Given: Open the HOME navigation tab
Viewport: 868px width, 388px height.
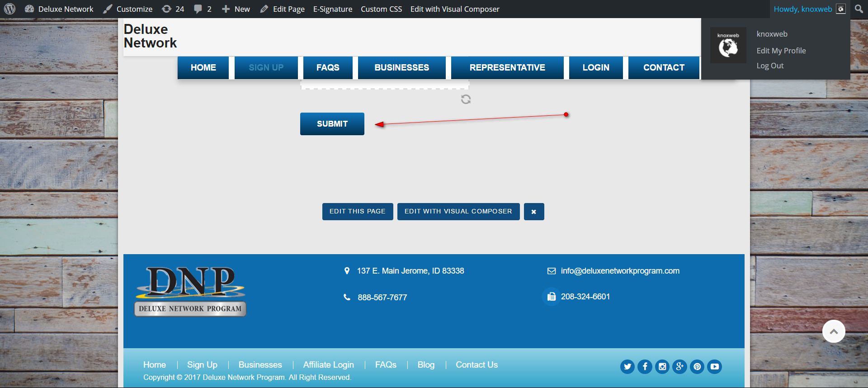Looking at the screenshot, I should [203, 68].
